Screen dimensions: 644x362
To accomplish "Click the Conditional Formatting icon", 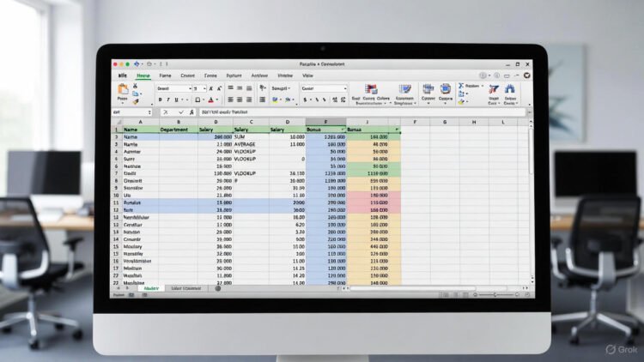I will pos(371,89).
